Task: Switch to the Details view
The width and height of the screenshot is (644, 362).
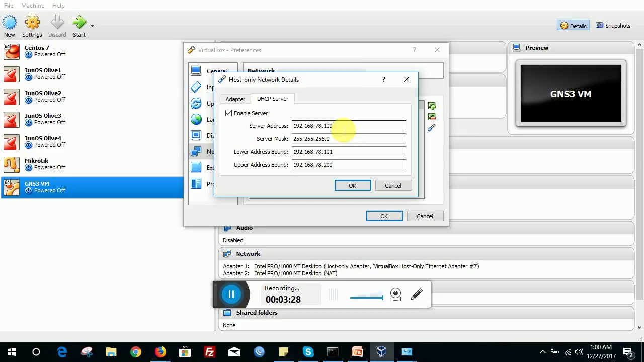Action: 573,26
